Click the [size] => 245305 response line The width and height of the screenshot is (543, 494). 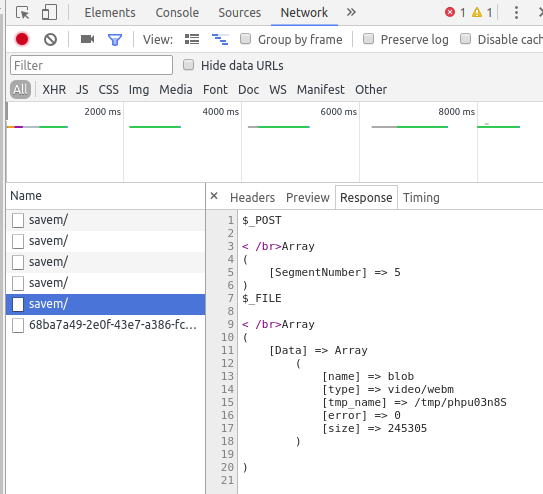point(374,428)
